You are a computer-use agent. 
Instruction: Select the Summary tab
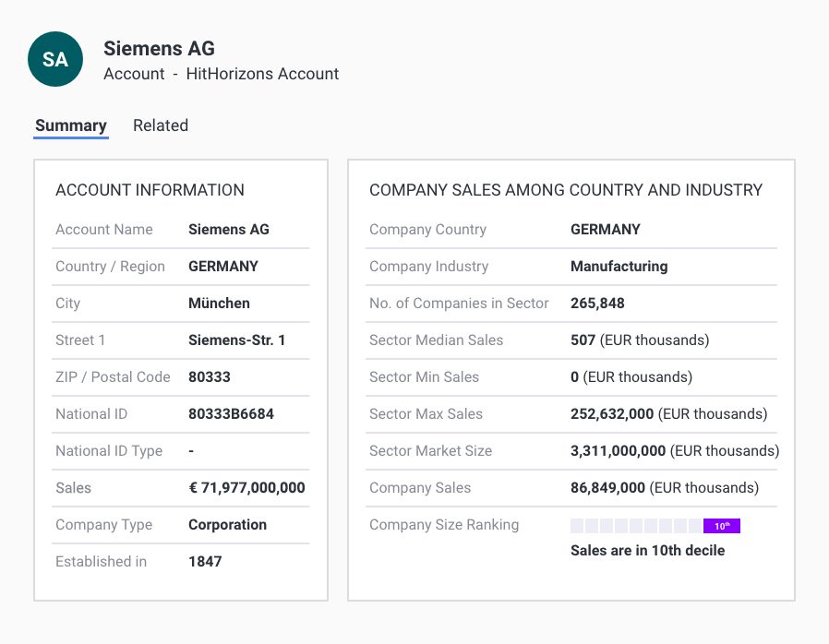click(71, 125)
